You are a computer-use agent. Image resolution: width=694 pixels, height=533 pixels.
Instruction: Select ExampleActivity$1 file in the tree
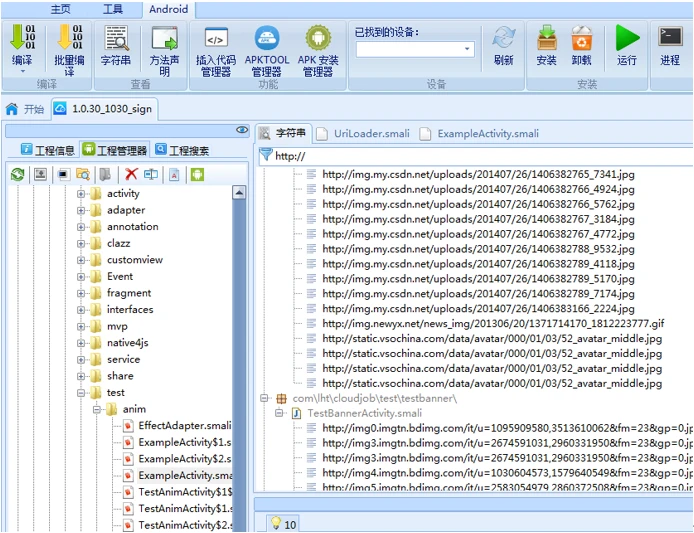click(x=185, y=442)
